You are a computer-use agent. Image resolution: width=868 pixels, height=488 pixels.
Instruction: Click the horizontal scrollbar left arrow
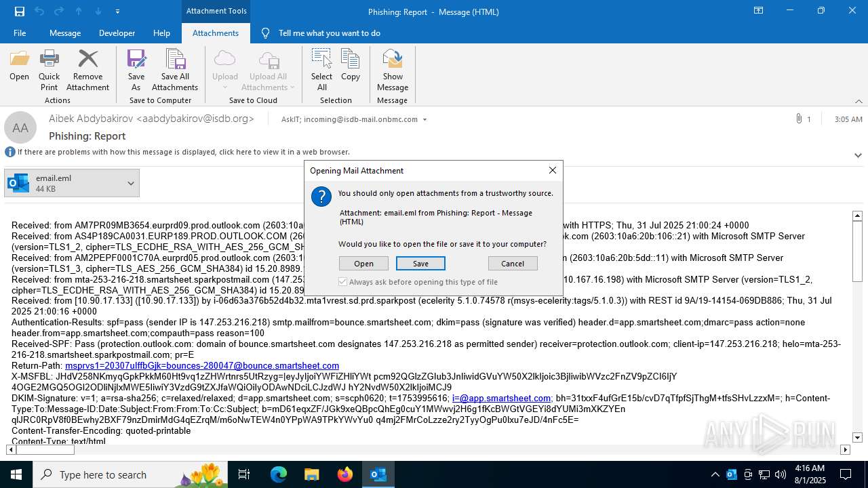pos(11,449)
